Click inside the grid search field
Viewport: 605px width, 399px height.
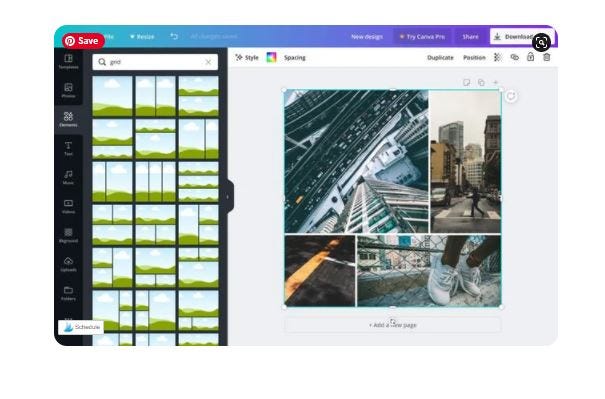coord(155,62)
